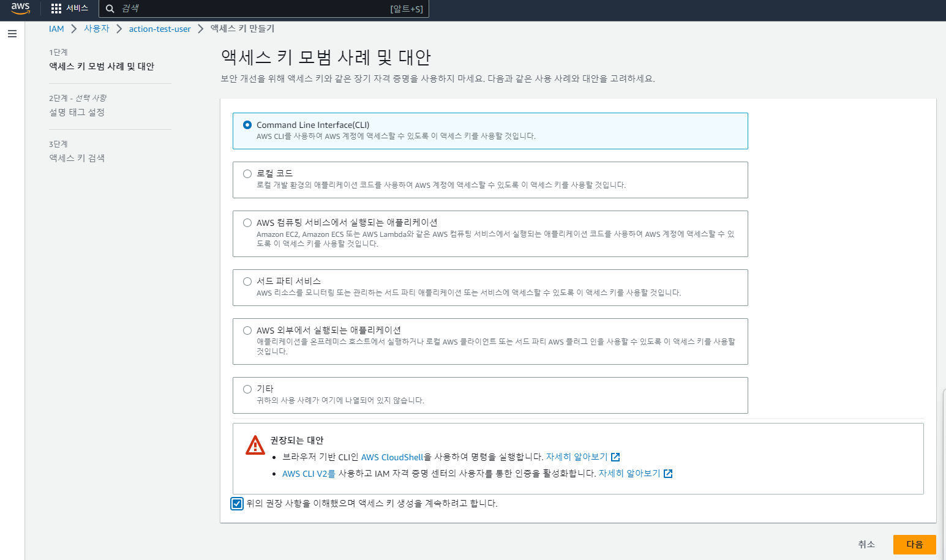Click external link icon after CloudShell 자세히 알아보기

(x=615, y=457)
